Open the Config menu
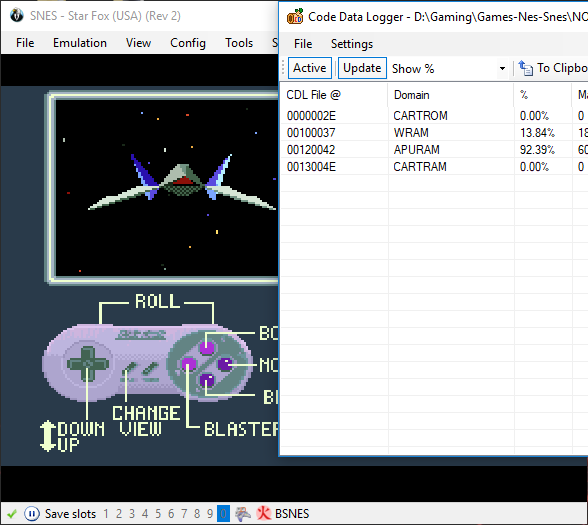The image size is (588, 525). (188, 43)
